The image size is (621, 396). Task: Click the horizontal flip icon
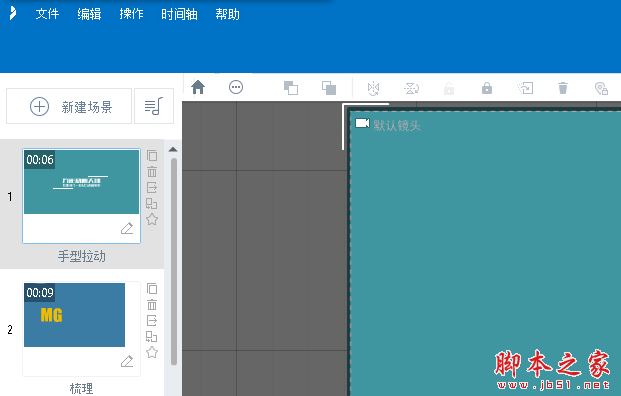(373, 88)
